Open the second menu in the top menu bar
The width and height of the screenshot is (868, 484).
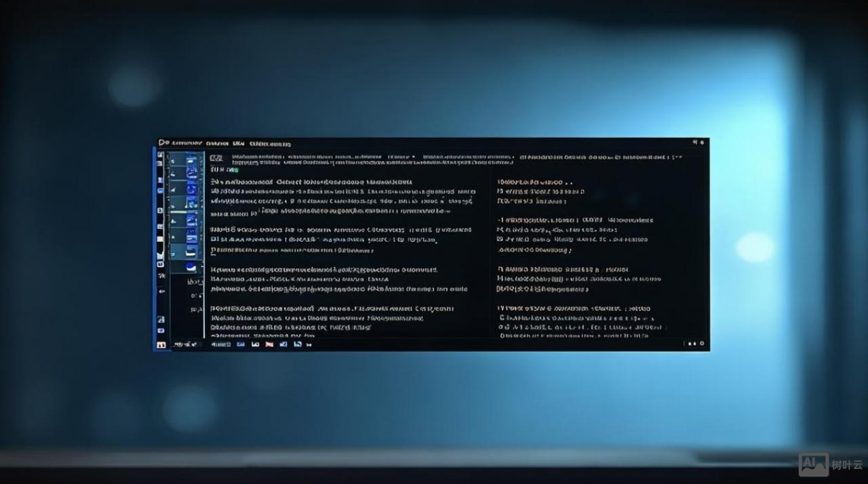(216, 144)
